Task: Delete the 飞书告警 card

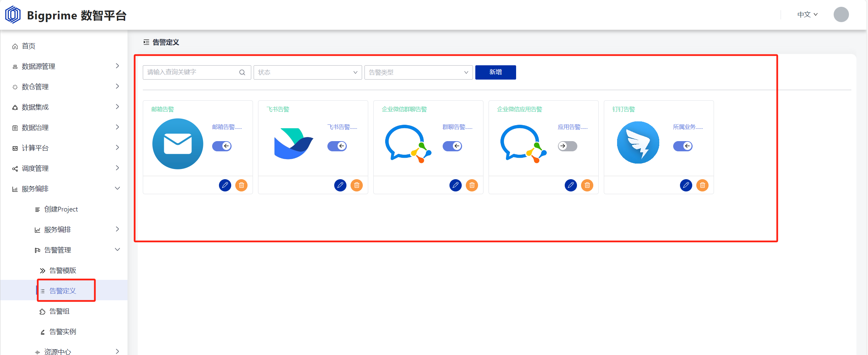Action: click(357, 185)
